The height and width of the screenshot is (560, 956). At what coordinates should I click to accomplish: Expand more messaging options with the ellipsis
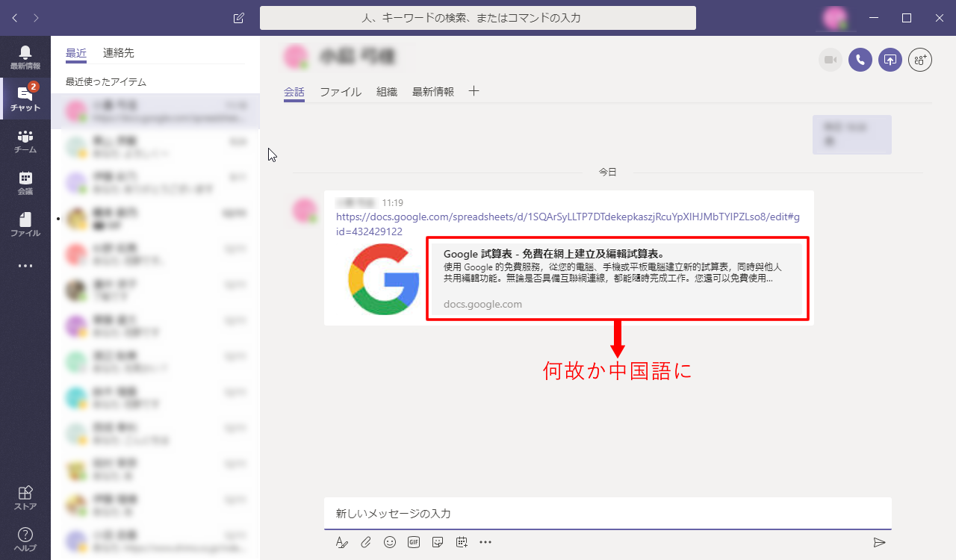pyautogui.click(x=485, y=542)
